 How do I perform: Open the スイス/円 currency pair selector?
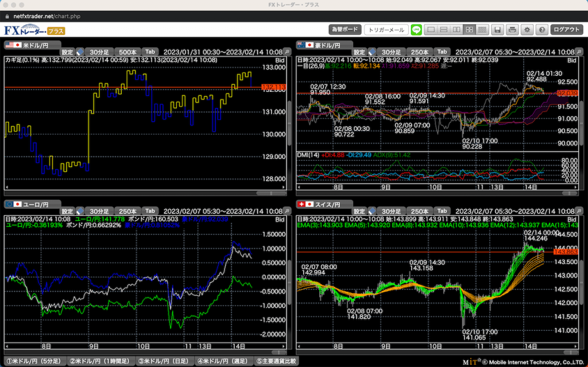[324, 204]
